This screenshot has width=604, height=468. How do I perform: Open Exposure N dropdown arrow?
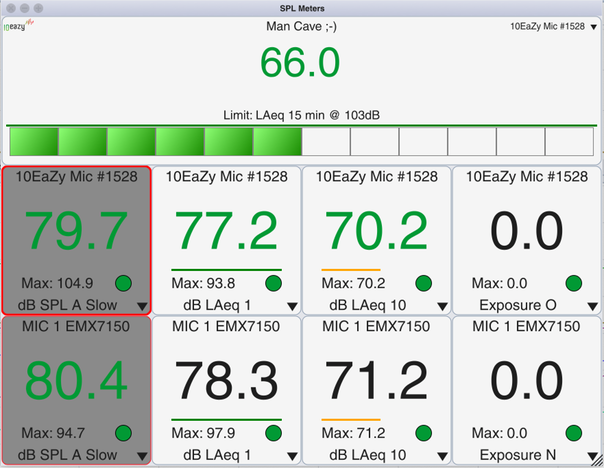[591, 457]
